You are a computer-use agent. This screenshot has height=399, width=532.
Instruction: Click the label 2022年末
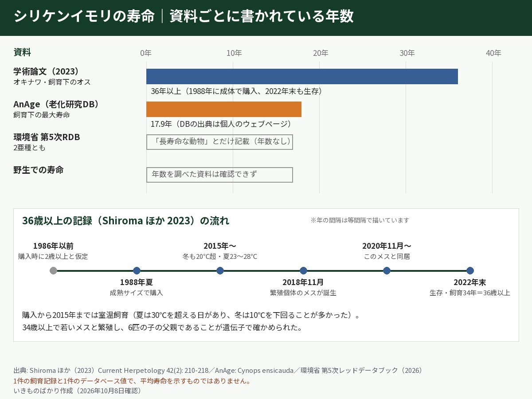pos(470,282)
